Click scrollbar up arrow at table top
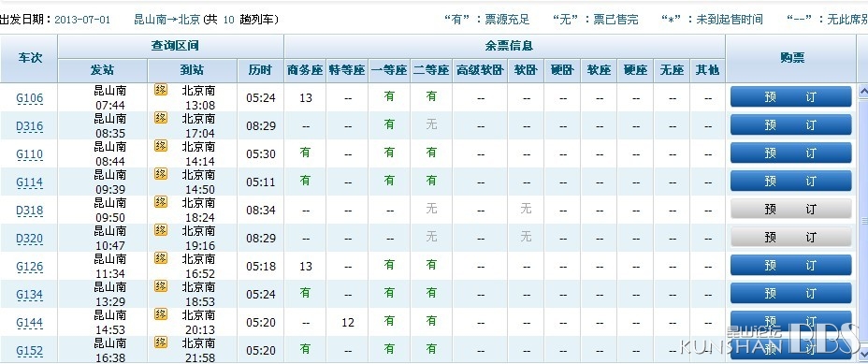 [x=862, y=91]
